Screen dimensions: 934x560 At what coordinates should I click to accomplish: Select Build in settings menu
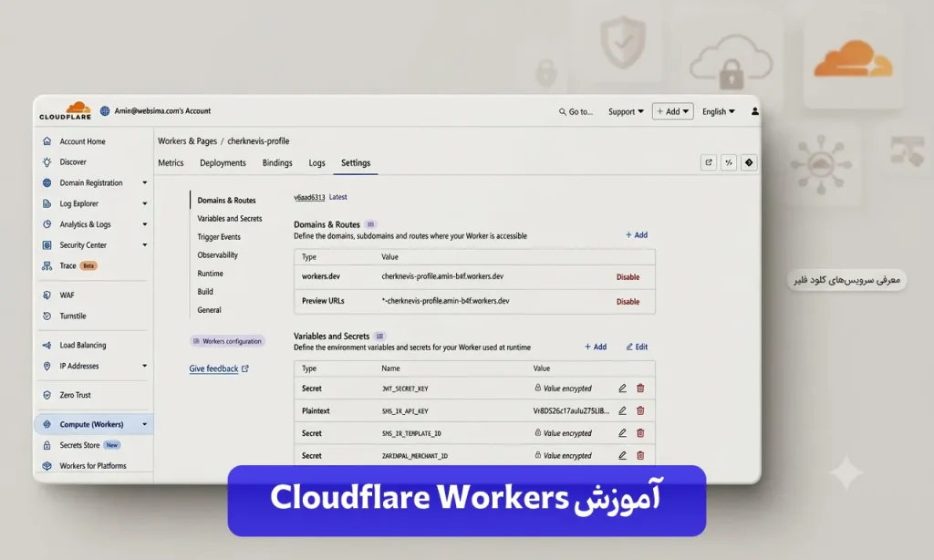[x=205, y=292]
